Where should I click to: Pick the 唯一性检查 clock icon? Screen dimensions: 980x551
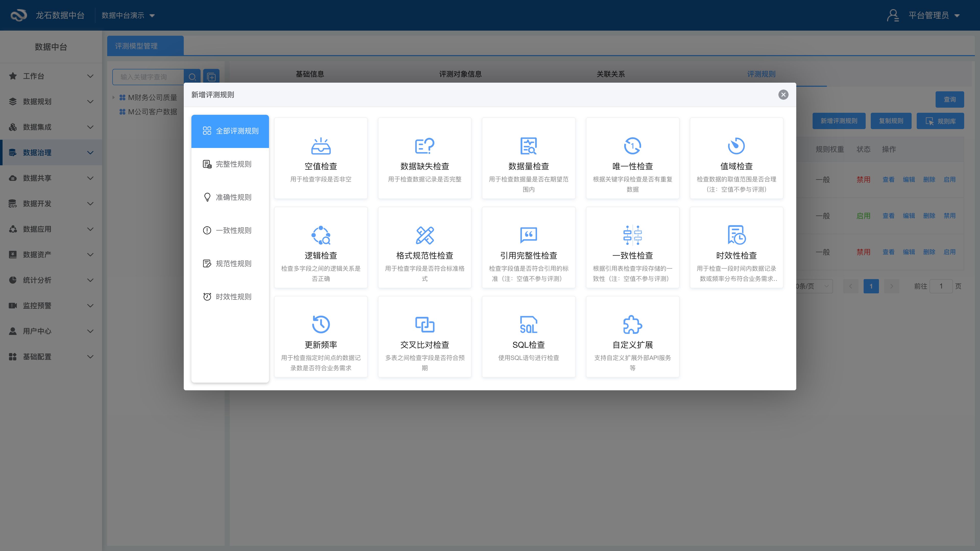[x=632, y=146]
